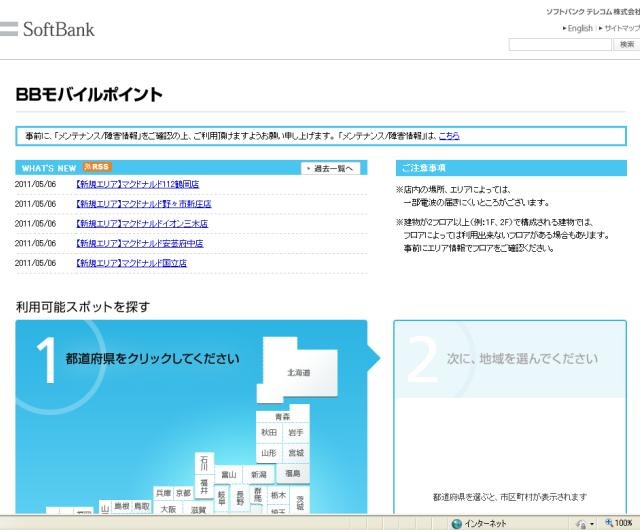Click the WHAT'S NEW header text
This screenshot has height=530, width=640.
coord(49,168)
